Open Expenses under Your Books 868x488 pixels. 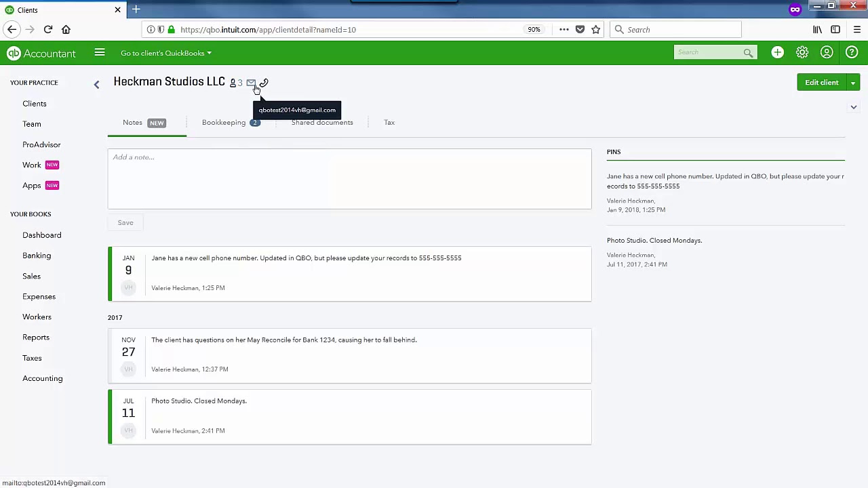(x=39, y=296)
